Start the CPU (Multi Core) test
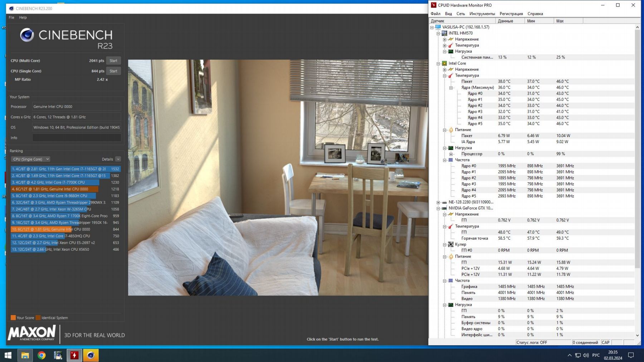644x362 pixels. tap(113, 61)
